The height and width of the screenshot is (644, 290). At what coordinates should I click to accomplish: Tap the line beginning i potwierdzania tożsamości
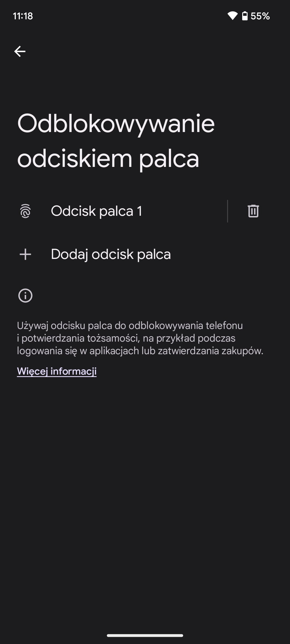click(126, 338)
